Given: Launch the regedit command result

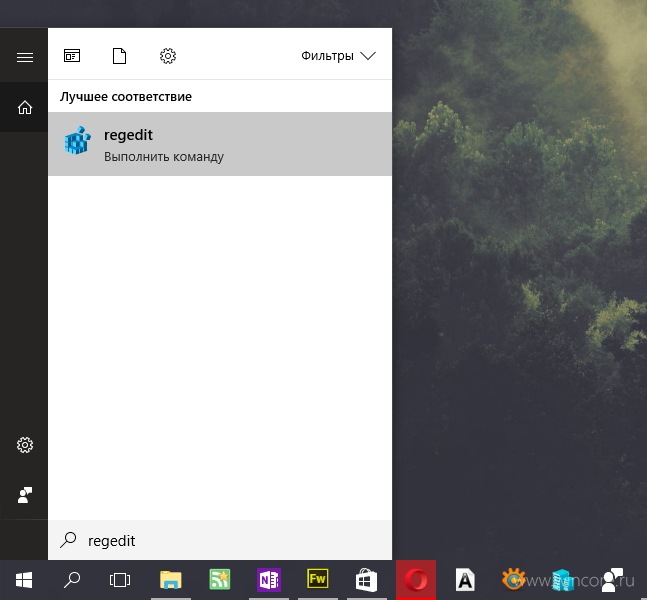Looking at the screenshot, I should pos(220,144).
